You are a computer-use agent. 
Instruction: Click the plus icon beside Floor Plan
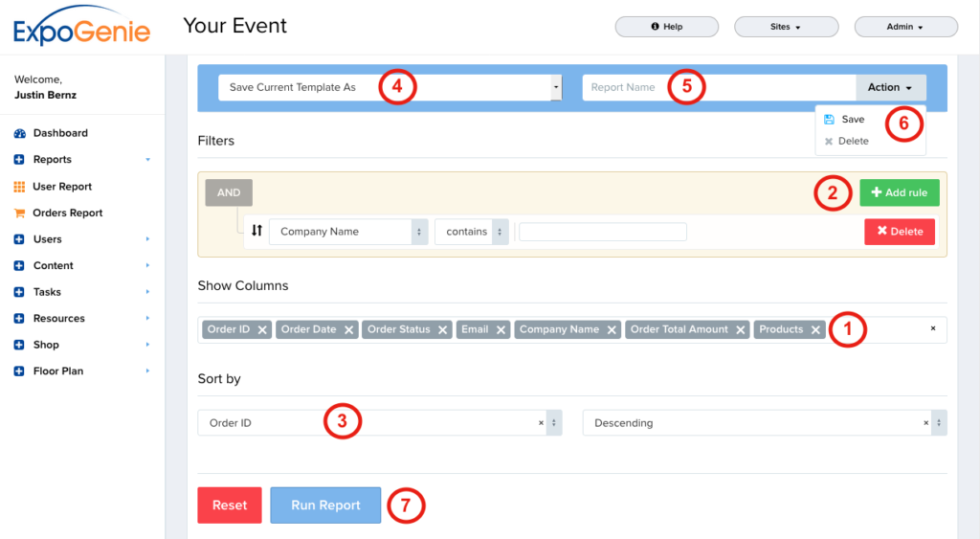click(19, 371)
